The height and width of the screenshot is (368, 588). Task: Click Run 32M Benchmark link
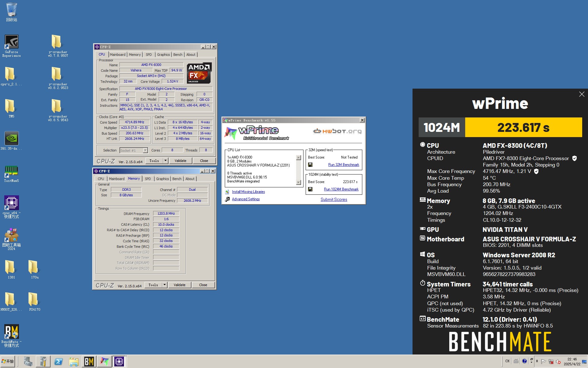(x=344, y=165)
